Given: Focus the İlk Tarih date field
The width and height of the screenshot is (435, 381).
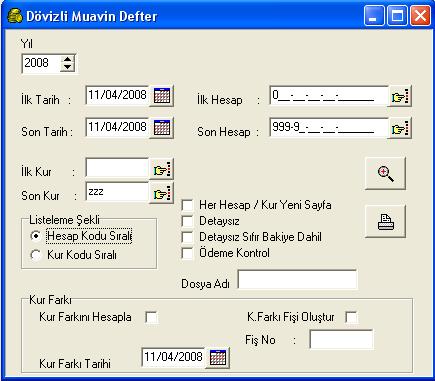Looking at the screenshot, I should (117, 96).
